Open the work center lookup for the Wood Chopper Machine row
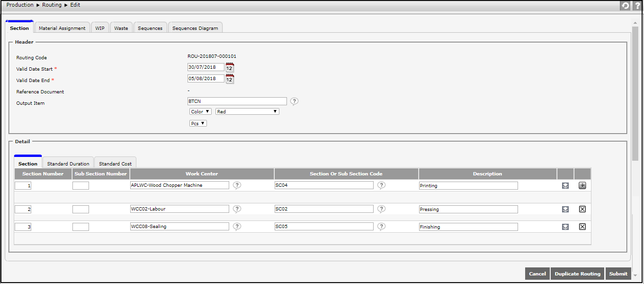The width and height of the screenshot is (644, 284). click(237, 185)
